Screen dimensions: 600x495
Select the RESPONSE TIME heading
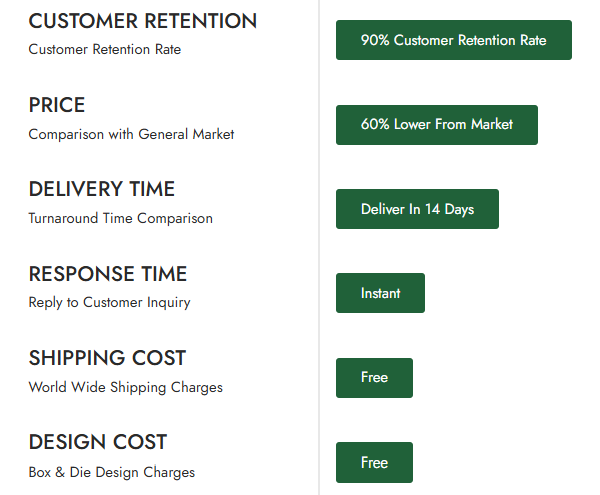point(107,274)
